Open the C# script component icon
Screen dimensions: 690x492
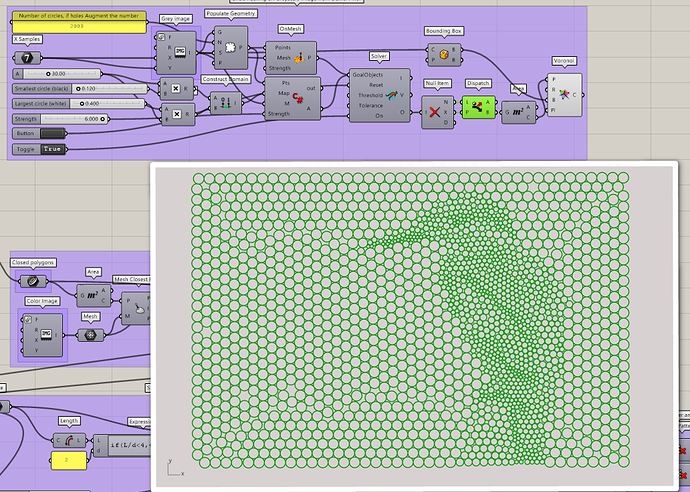point(298,97)
